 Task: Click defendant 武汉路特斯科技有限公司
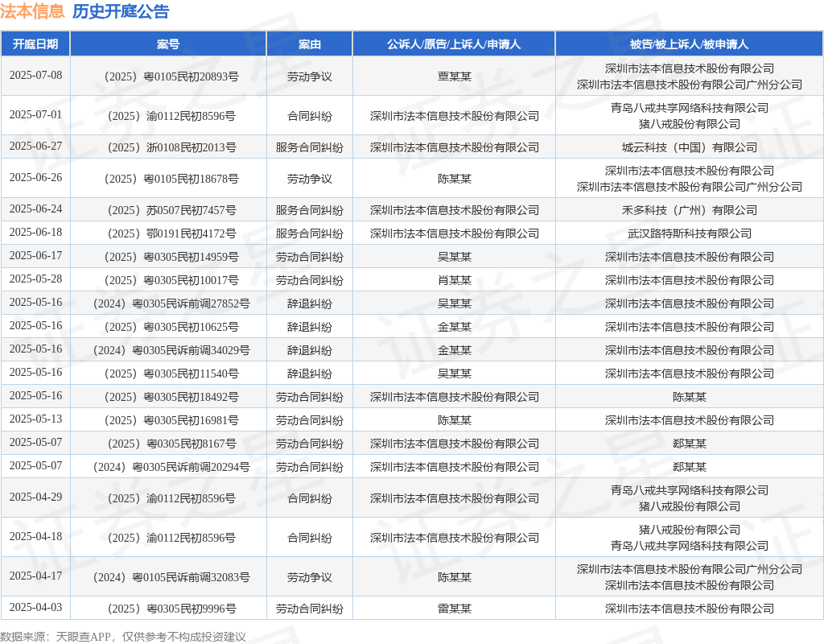(x=689, y=234)
